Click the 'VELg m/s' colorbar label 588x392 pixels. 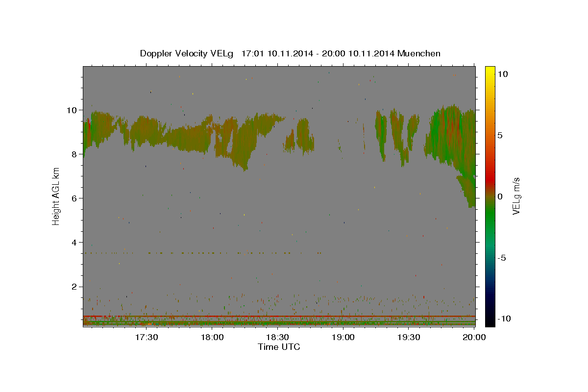pos(516,196)
